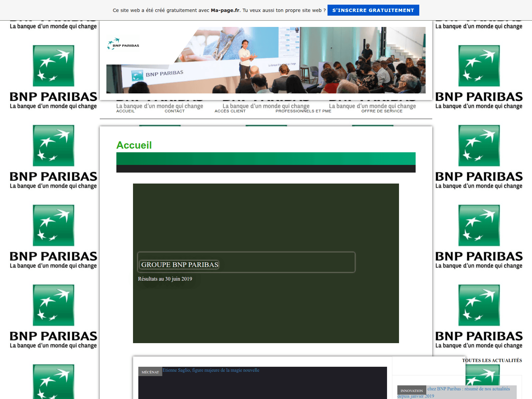
Task: Click the MÉCÉNAT category tag
Action: (x=150, y=372)
